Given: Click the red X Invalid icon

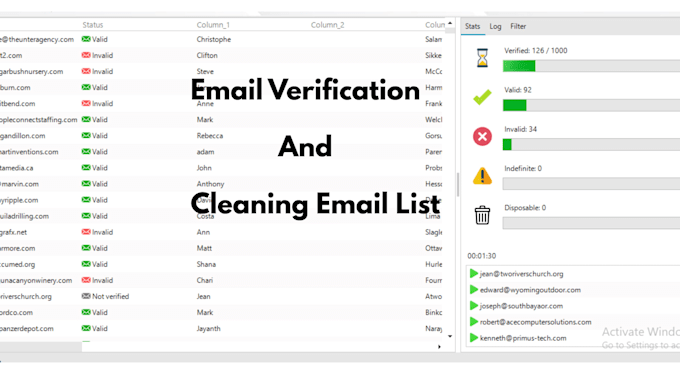Looking at the screenshot, I should pos(482,137).
